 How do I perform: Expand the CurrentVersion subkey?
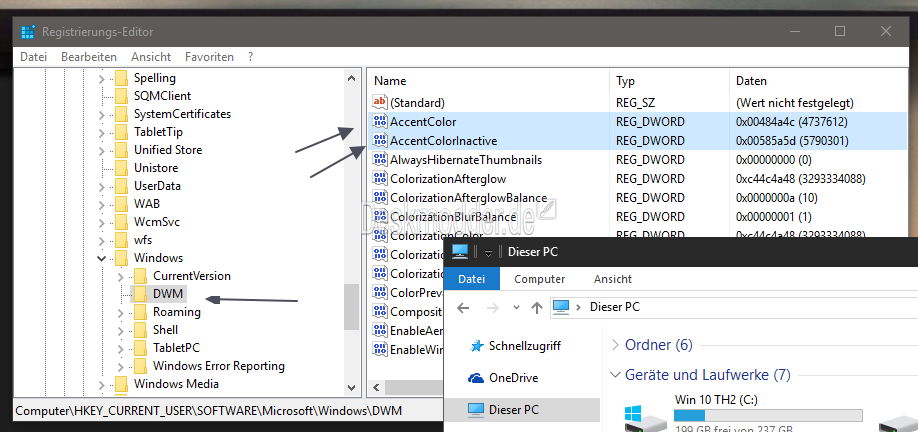pos(121,276)
